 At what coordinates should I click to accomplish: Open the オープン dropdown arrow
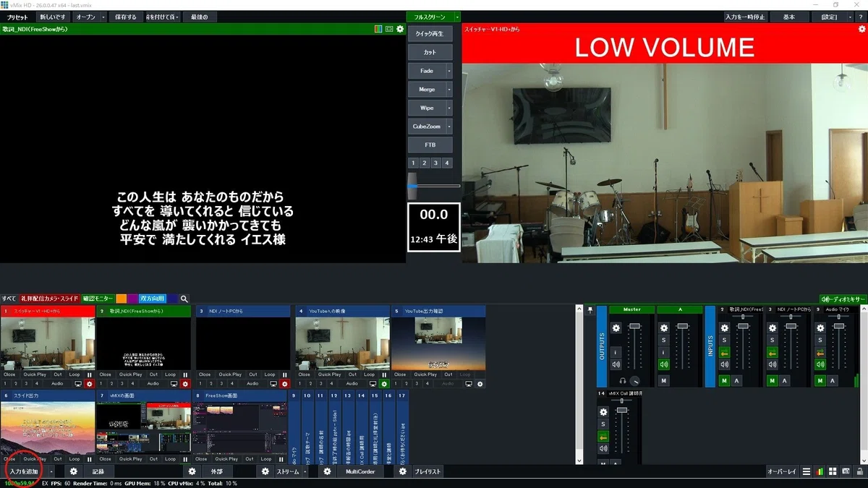click(x=103, y=17)
